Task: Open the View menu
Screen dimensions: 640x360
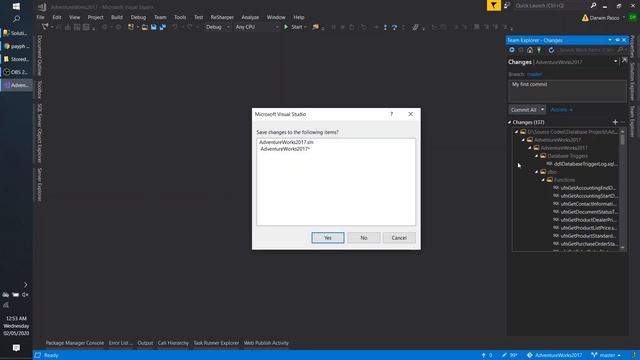Action: pyautogui.click(x=74, y=17)
